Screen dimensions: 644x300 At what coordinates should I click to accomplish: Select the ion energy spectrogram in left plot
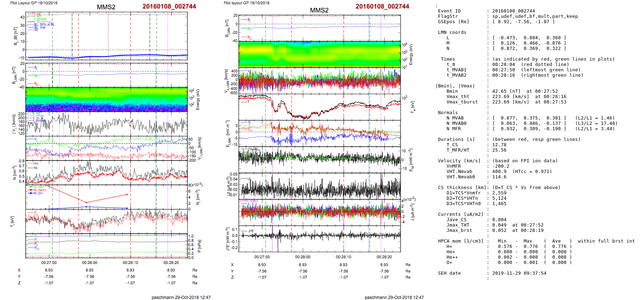click(x=106, y=99)
